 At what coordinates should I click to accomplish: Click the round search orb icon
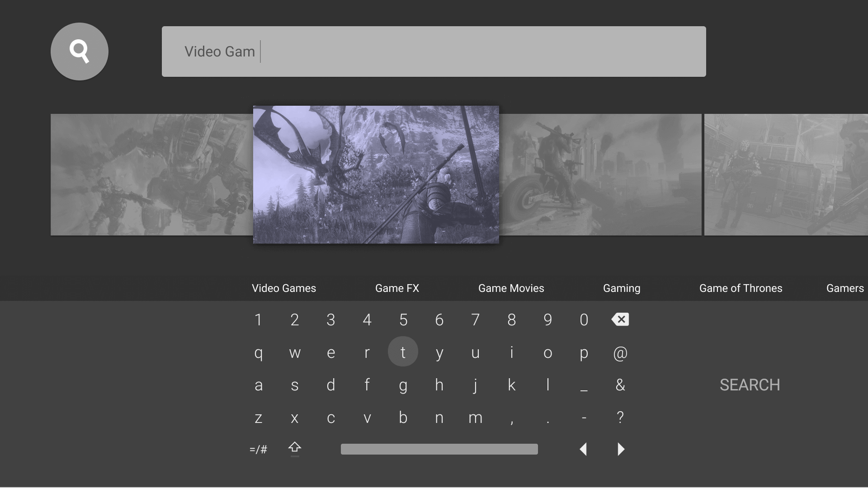[80, 52]
